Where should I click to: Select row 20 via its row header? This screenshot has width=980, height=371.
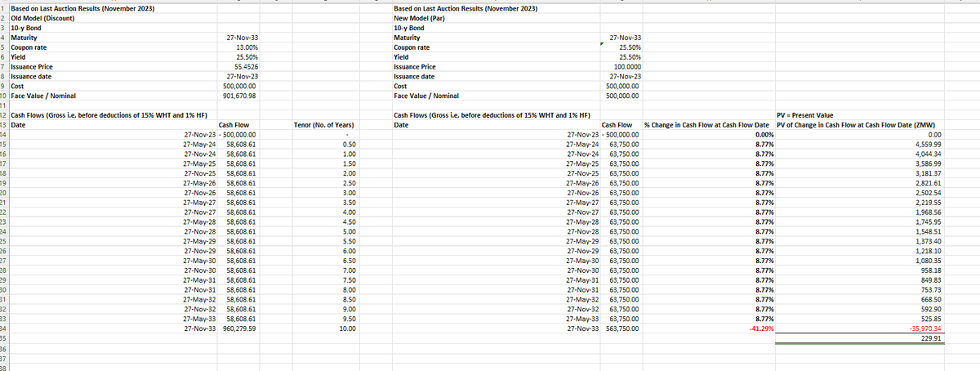(x=4, y=193)
